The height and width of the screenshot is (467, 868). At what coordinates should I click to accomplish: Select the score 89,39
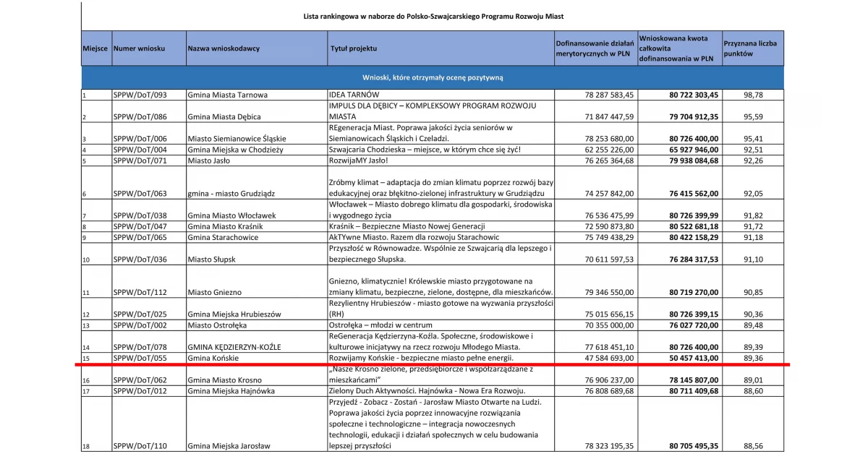[753, 348]
